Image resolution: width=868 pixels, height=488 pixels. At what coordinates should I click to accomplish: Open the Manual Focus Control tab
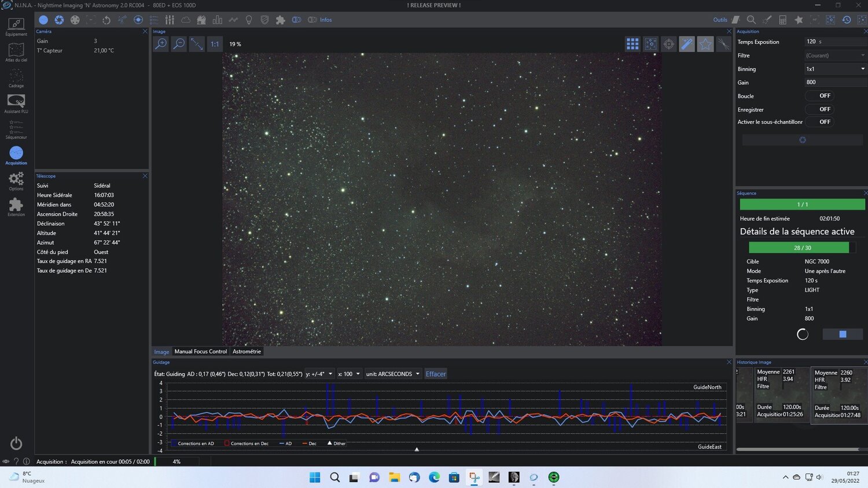tap(200, 351)
